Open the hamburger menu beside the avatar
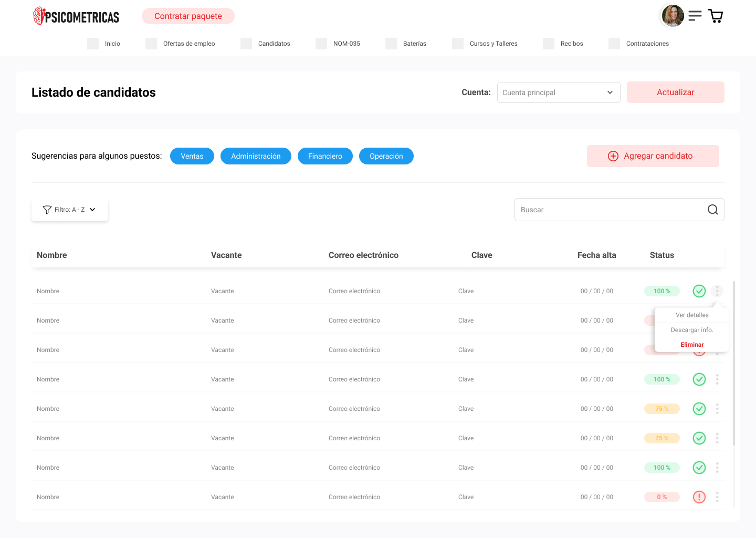 (695, 16)
